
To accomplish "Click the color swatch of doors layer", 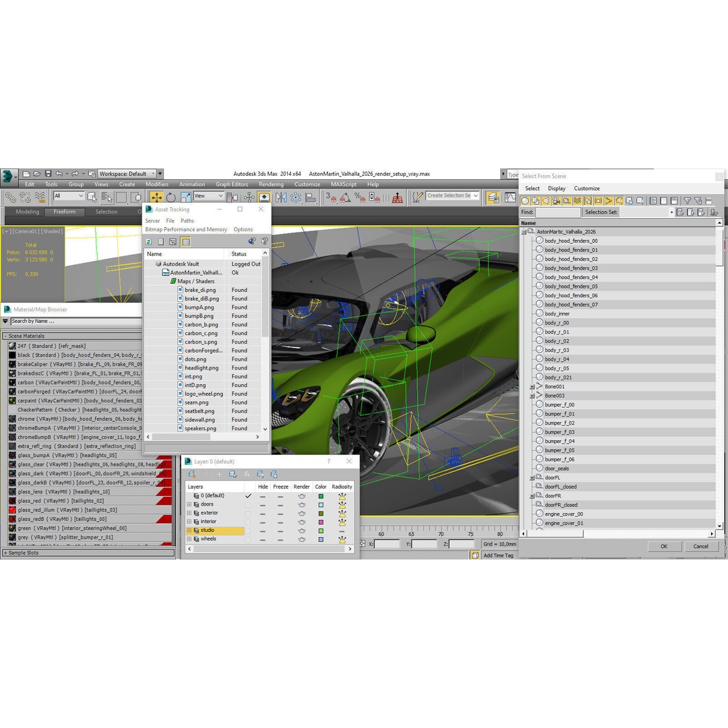I will coord(321,505).
